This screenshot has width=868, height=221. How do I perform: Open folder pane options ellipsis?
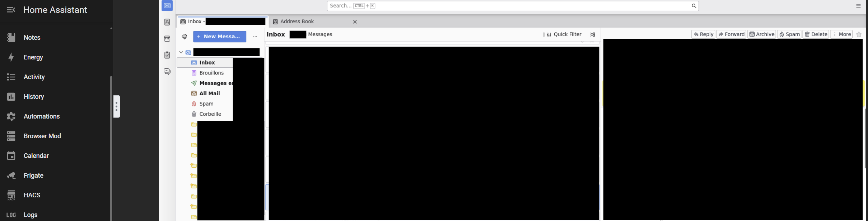pyautogui.click(x=255, y=37)
